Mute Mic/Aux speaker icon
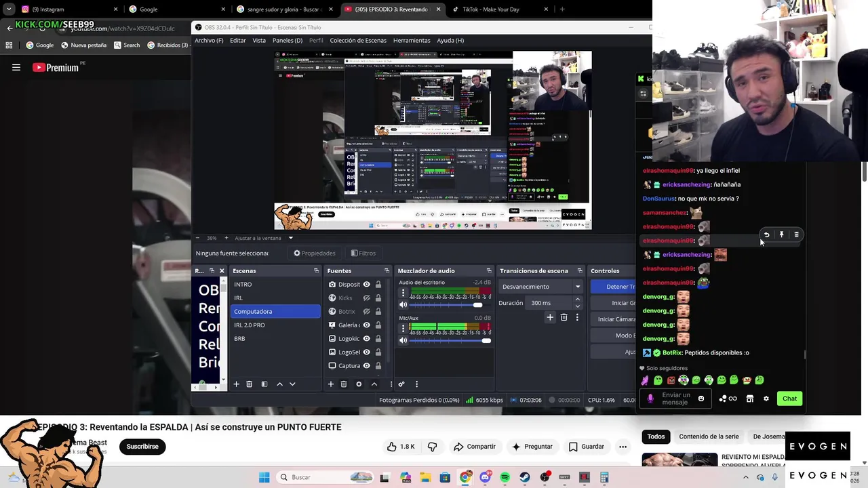Viewport: 868px width, 488px height. [x=403, y=340]
